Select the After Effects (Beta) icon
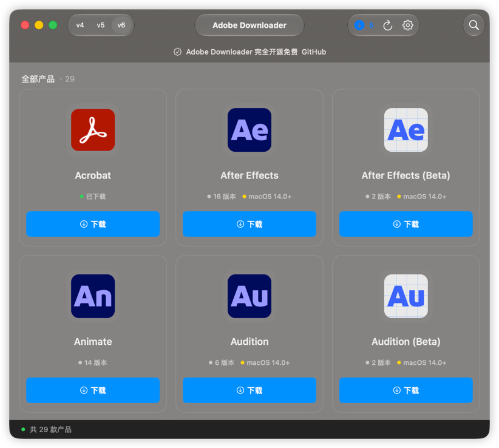This screenshot has height=448, width=499. 406,130
